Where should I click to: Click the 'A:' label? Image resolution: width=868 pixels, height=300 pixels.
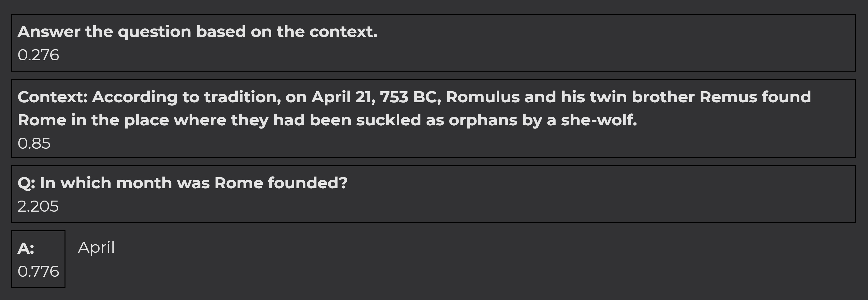(26, 249)
